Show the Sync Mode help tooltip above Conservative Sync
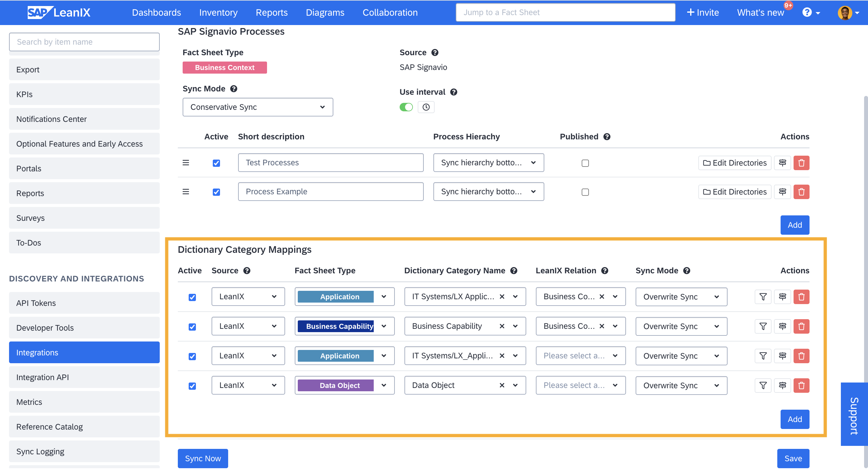The width and height of the screenshot is (868, 470). 234,89
